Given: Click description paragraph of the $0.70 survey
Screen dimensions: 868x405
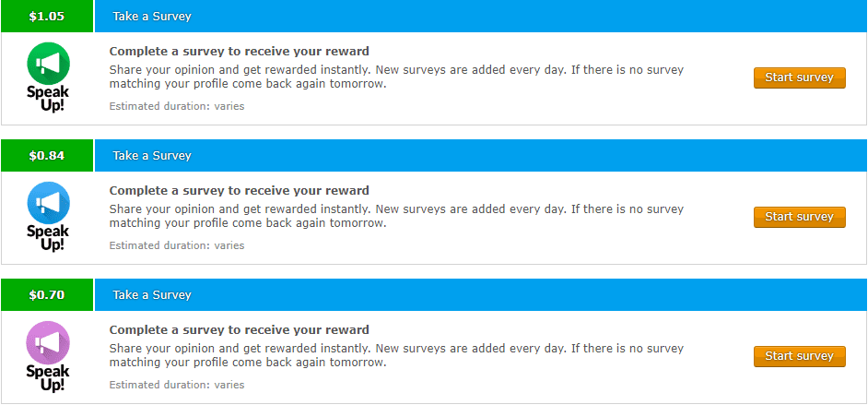Looking at the screenshot, I should pyautogui.click(x=396, y=356).
